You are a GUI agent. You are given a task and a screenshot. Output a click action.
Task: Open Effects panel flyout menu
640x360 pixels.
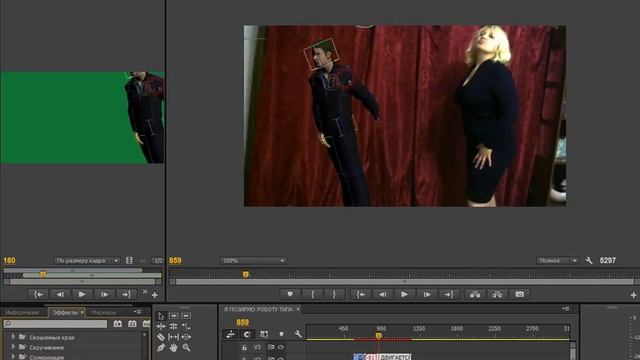point(137,312)
